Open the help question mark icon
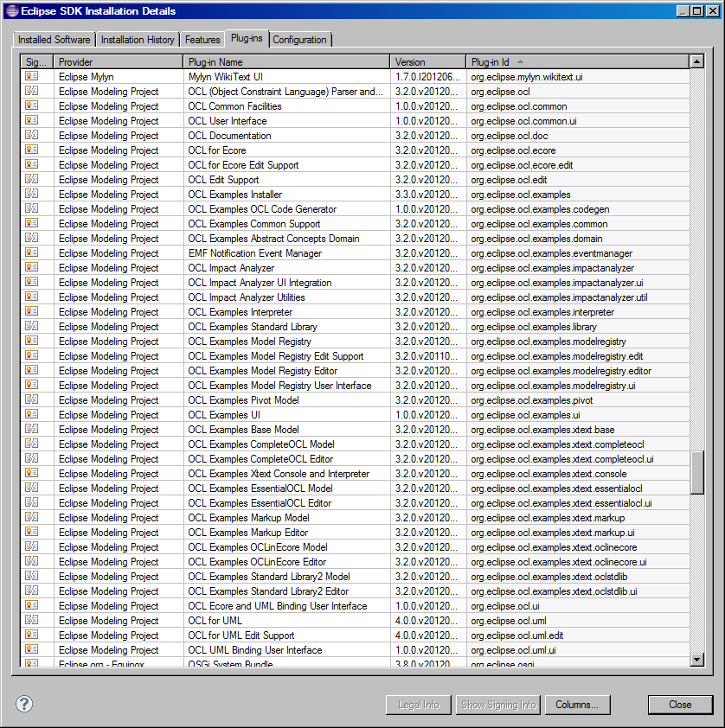This screenshot has height=728, width=725. pyautogui.click(x=24, y=704)
